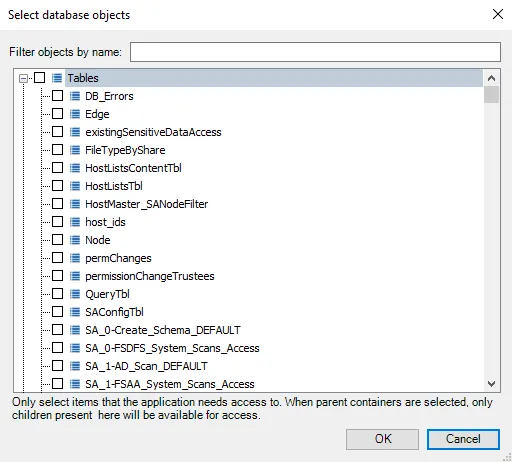512x462 pixels.
Task: Click the table icon beside SA_0-FSDFS_System_Scans_Access
Action: tap(75, 348)
